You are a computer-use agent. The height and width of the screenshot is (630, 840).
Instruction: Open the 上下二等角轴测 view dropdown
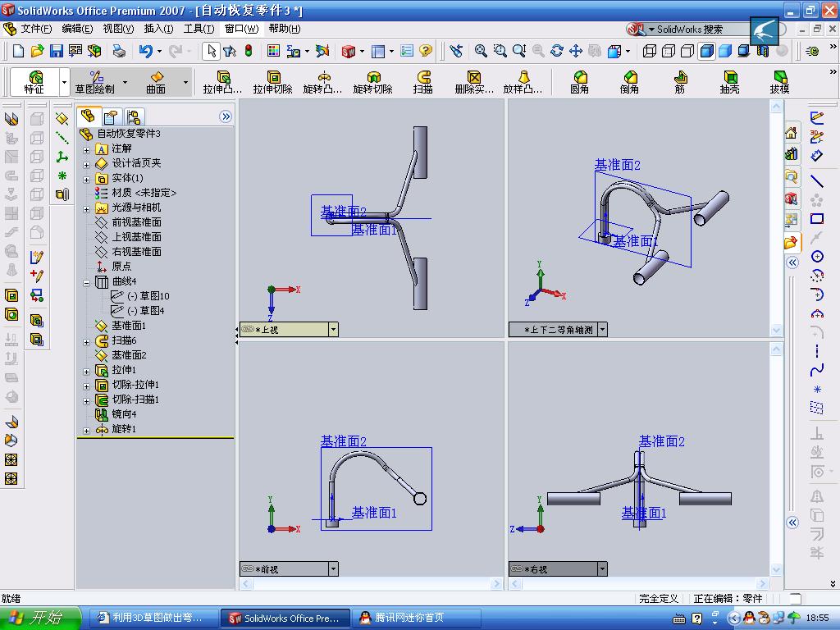click(602, 330)
